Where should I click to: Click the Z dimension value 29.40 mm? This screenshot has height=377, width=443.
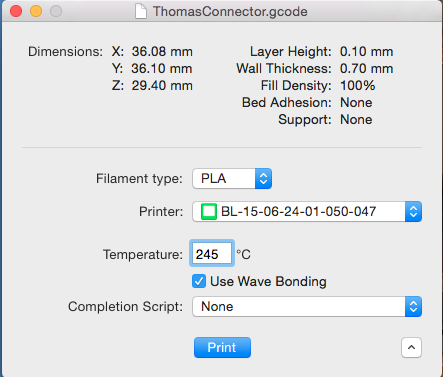[x=162, y=86]
